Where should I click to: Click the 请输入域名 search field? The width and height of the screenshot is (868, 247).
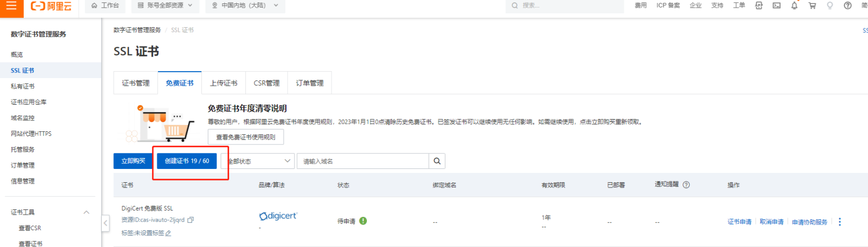point(362,161)
